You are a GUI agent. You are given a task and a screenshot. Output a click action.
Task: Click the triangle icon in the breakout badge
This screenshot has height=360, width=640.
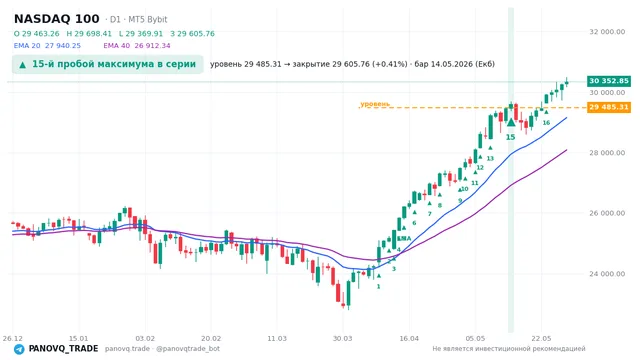click(23, 64)
